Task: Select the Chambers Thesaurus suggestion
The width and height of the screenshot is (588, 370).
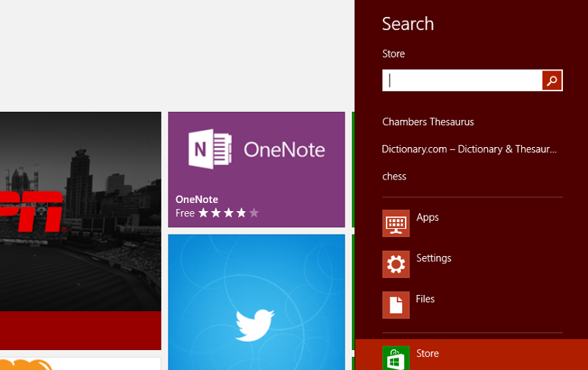Action: pos(428,122)
